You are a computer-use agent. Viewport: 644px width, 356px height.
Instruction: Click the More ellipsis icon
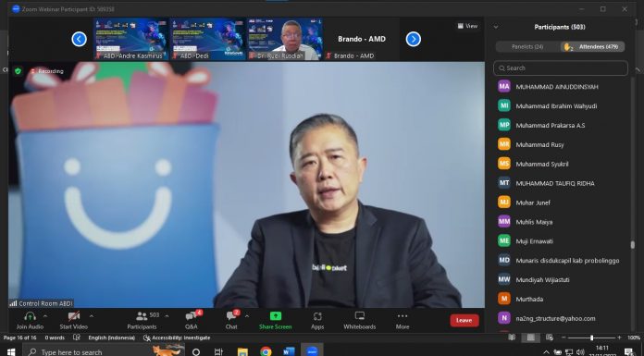coord(402,316)
